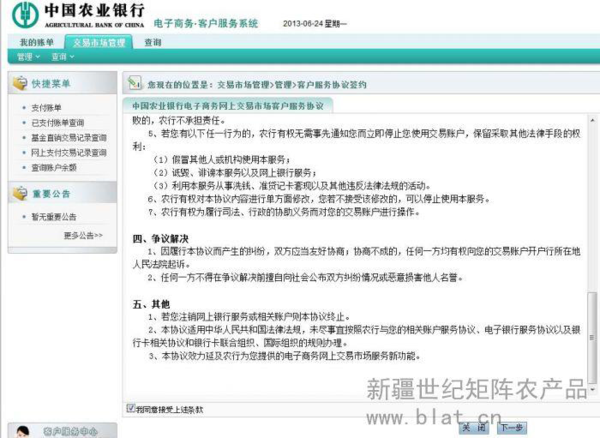Open the 已支付账单查询 link
600x438 pixels.
pos(58,123)
